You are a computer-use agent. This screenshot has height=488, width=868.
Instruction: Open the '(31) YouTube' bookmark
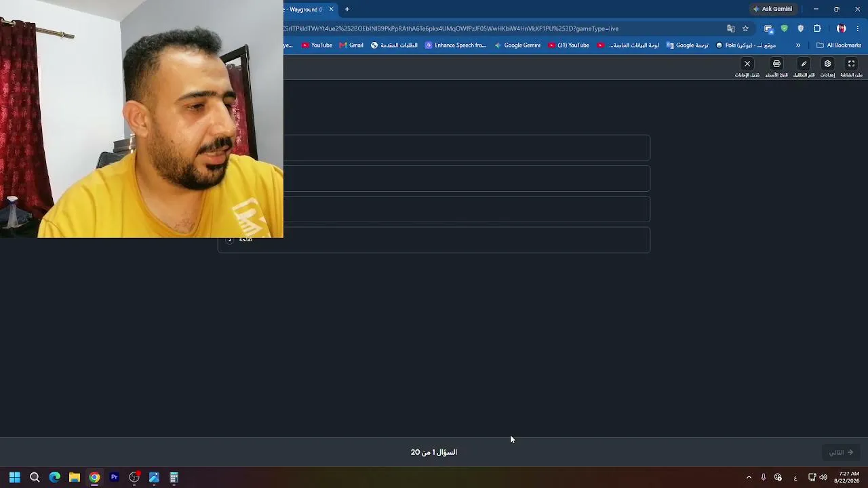(568, 45)
